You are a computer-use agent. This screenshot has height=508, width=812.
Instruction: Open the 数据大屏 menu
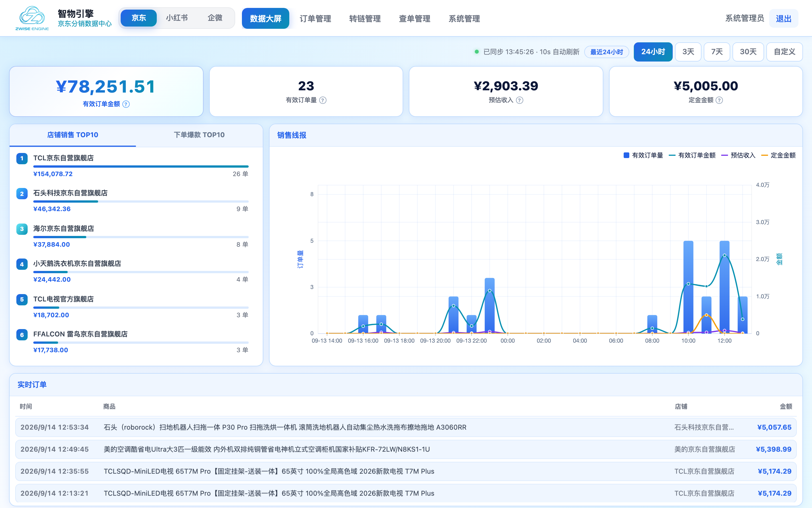[x=265, y=18]
